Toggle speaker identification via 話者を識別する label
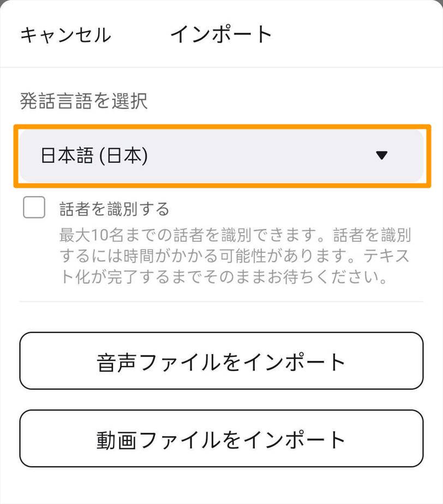This screenshot has width=443, height=504. click(x=115, y=209)
